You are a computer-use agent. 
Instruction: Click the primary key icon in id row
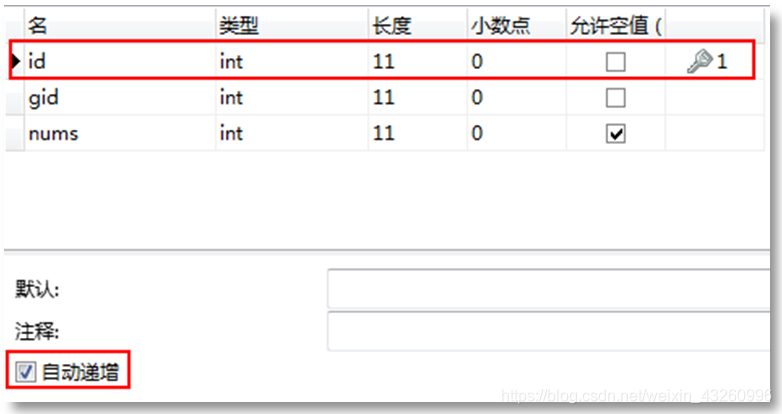click(x=700, y=61)
